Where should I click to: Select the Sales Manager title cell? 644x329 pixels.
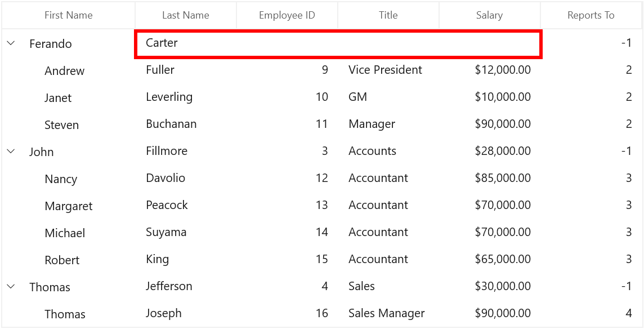point(387,313)
